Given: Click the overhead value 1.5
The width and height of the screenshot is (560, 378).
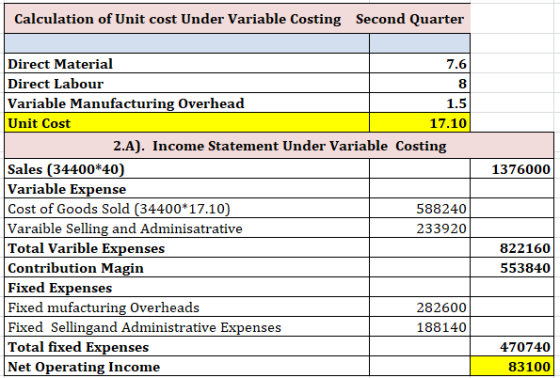Looking at the screenshot, I should coord(420,103).
